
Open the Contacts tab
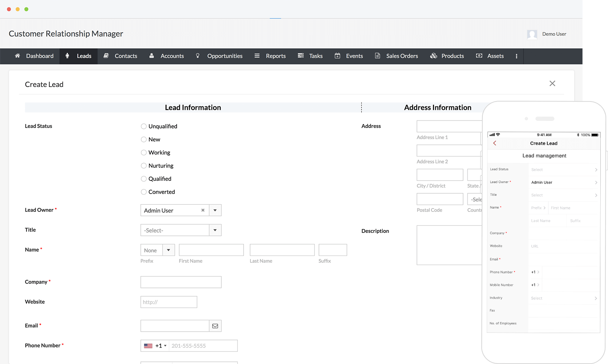121,56
